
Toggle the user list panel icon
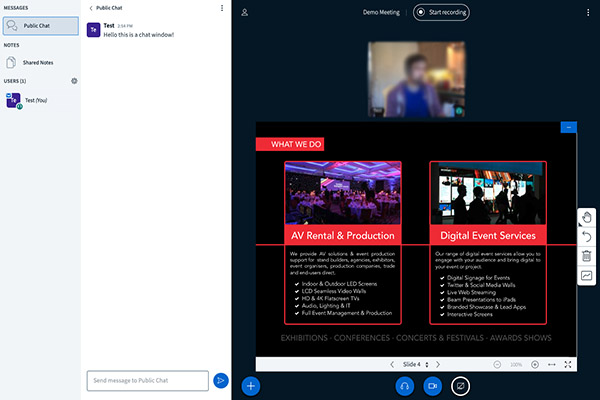(244, 12)
